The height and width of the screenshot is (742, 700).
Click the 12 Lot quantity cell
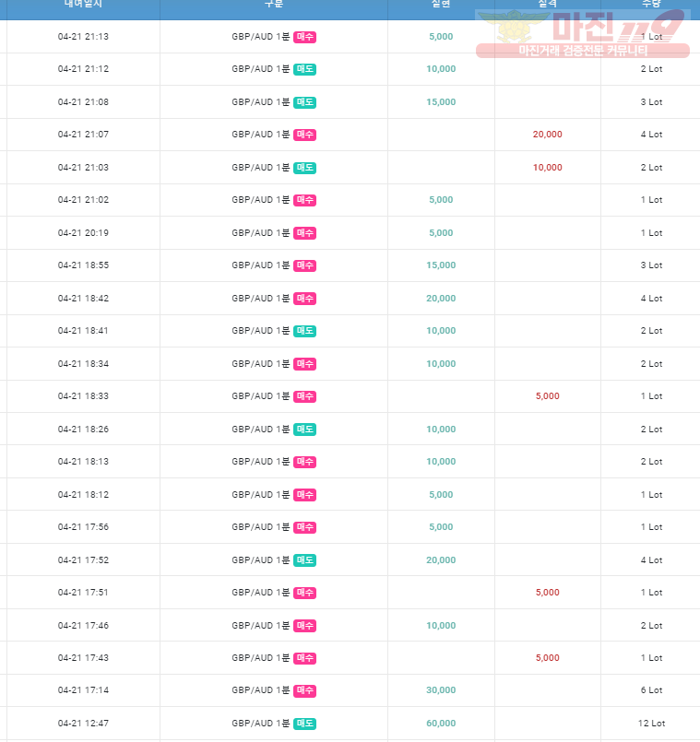pos(651,723)
